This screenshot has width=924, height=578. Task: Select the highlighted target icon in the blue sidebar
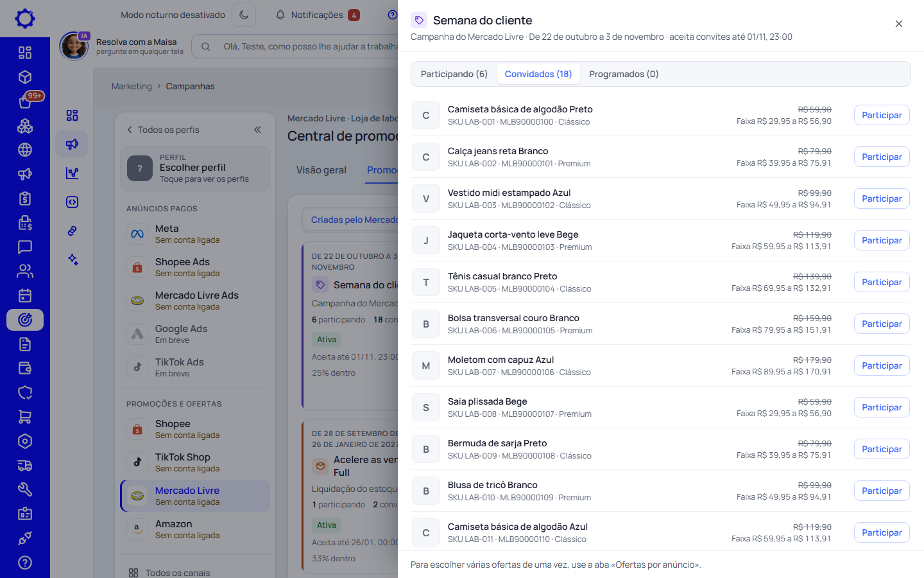pyautogui.click(x=25, y=320)
